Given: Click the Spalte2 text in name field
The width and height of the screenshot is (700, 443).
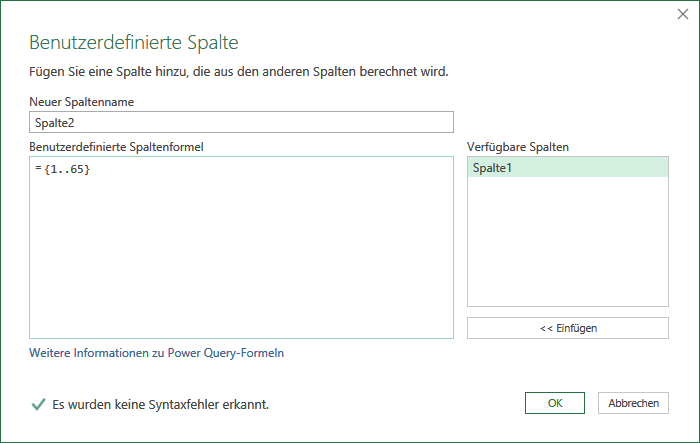Looking at the screenshot, I should [54, 123].
